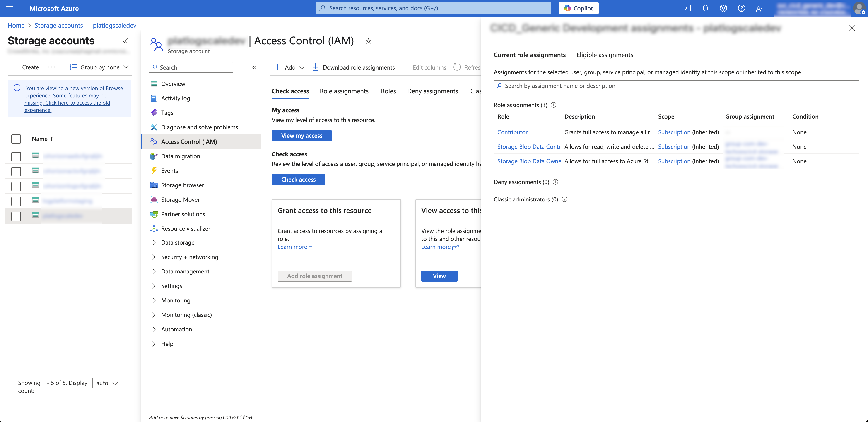Open Diagnose and solve problems
The image size is (868, 422).
199,127
